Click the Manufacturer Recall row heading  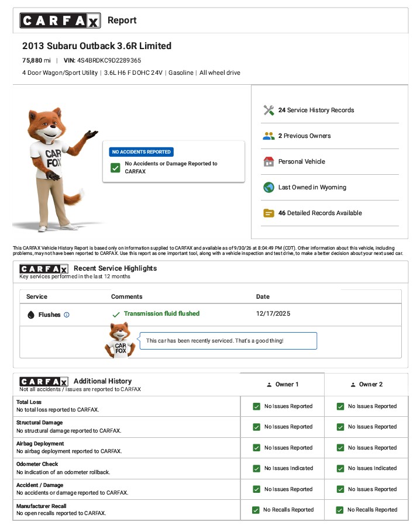tap(41, 506)
